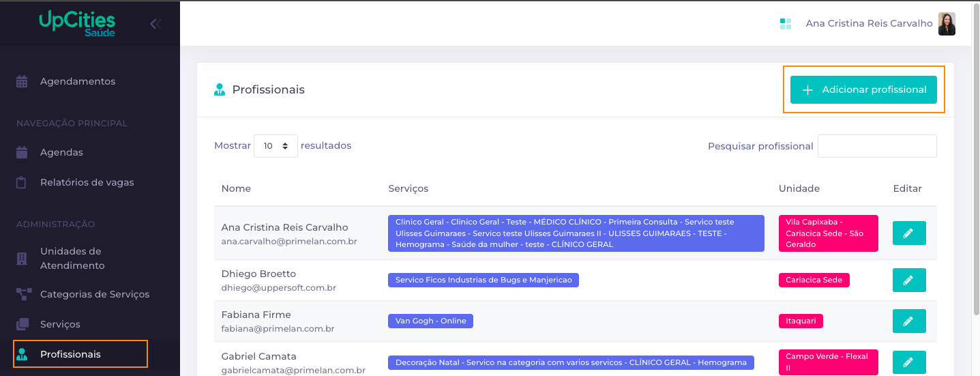Click email gabrielcamata@primelan.com.br

[293, 371]
